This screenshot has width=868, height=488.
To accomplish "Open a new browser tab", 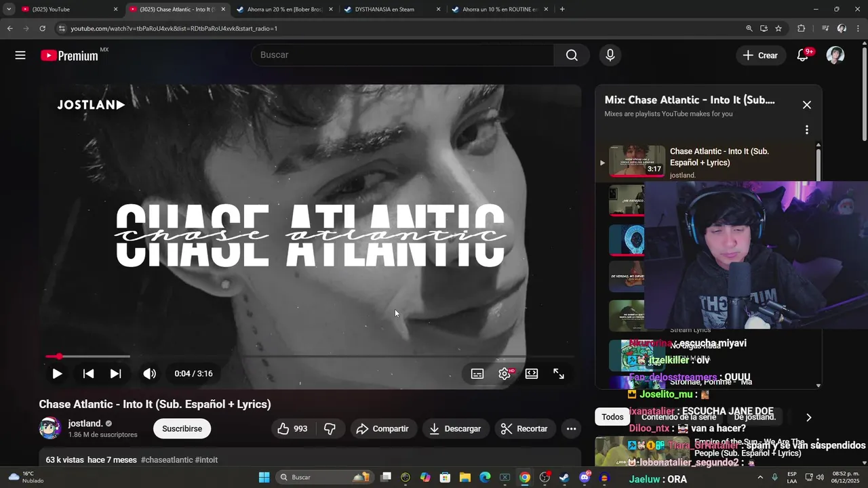I will point(562,9).
